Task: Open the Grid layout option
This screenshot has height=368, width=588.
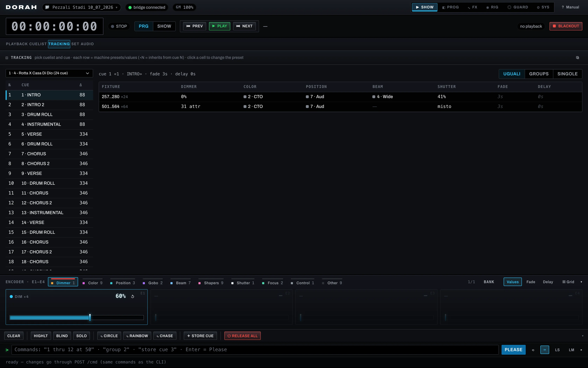Action: pyautogui.click(x=568, y=282)
